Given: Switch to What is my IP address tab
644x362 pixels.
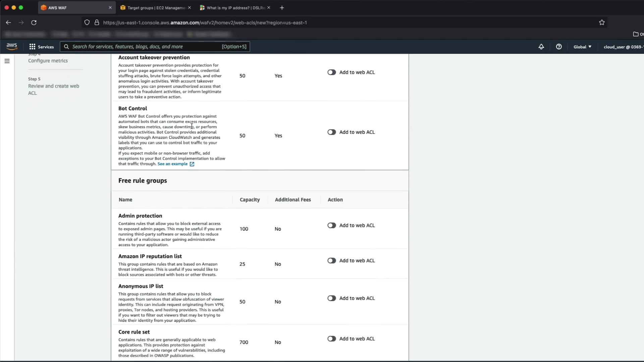Looking at the screenshot, I should [235, 8].
